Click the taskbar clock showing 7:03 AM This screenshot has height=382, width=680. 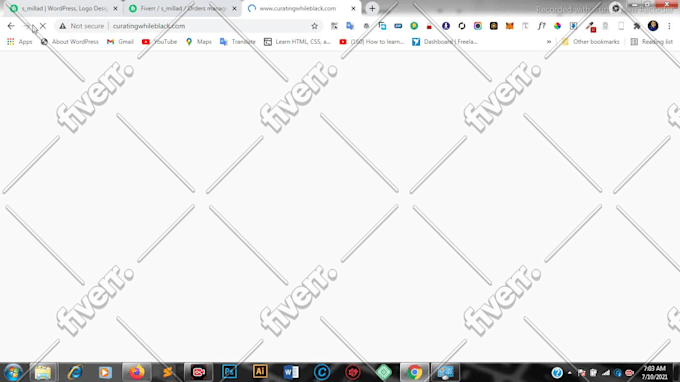pos(654,373)
